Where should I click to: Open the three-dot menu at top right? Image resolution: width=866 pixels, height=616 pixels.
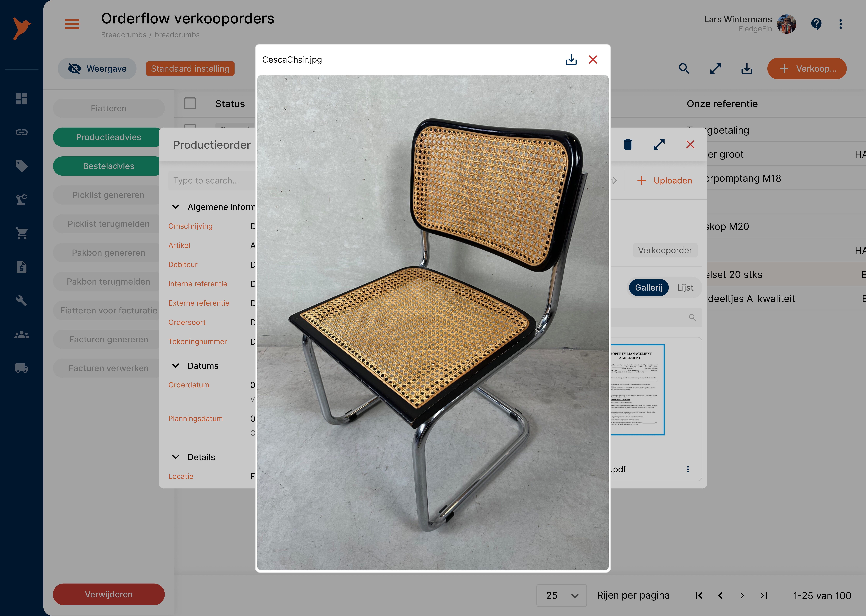click(841, 24)
